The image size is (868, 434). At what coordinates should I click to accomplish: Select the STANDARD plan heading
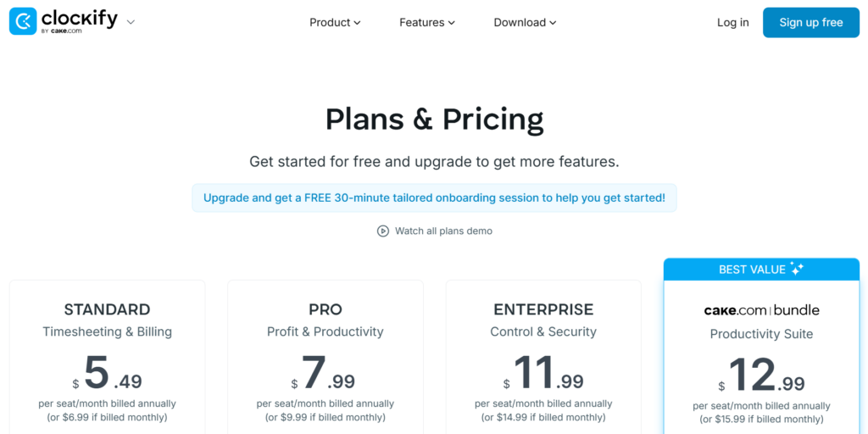pos(107,309)
